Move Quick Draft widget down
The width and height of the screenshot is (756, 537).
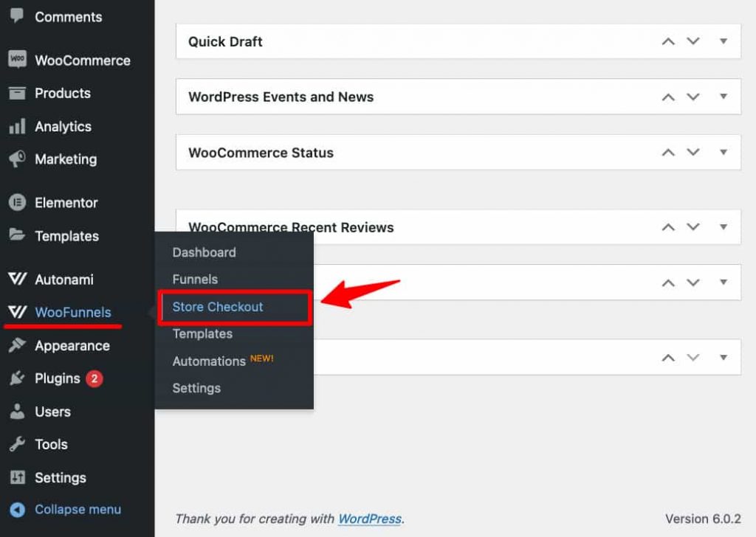point(693,41)
